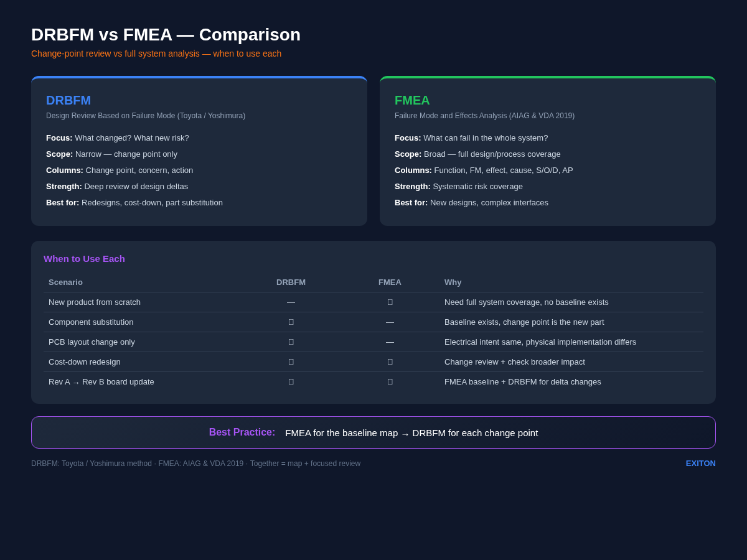Toggle the DRBFM dash for New product from scratch
This screenshot has width=747, height=560.
[291, 302]
